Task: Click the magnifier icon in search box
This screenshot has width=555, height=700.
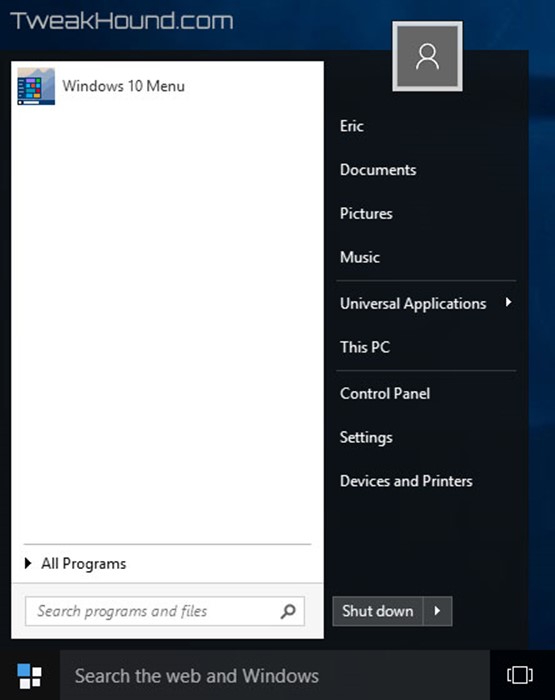Action: pos(288,611)
